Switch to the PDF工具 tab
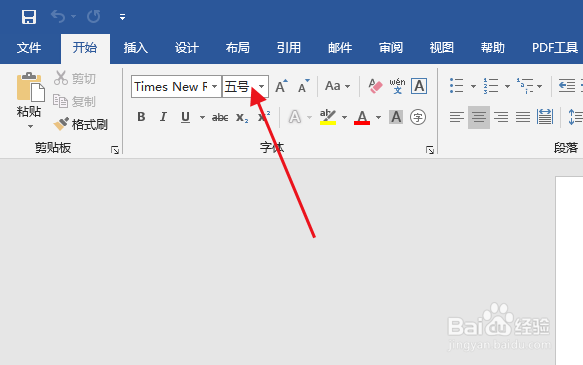 [555, 48]
